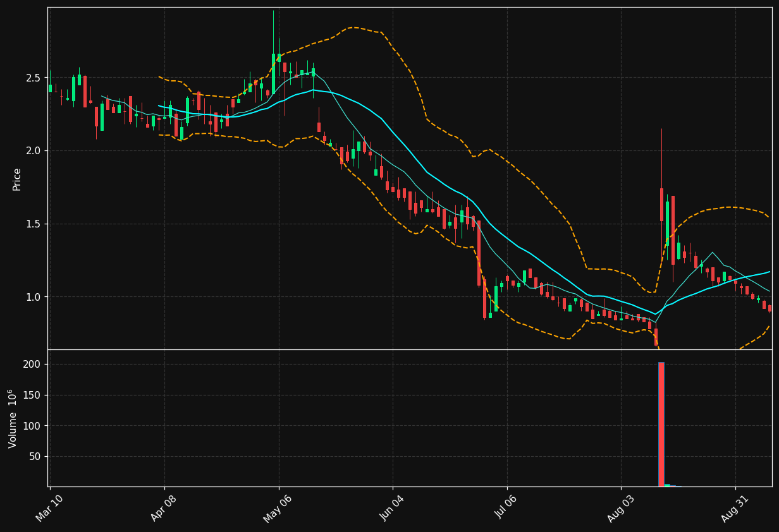The image size is (779, 532).
Task: Click the Jun 04 date label
Action: point(392,509)
